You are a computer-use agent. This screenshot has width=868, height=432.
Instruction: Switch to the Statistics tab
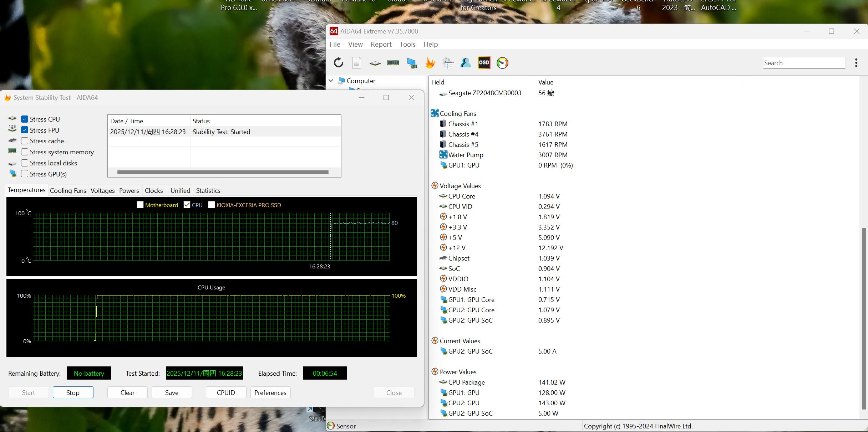[208, 191]
